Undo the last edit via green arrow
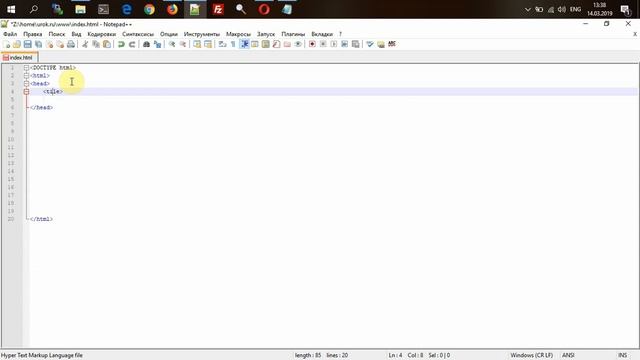Viewport: 640px width, 360px height. coord(121,44)
